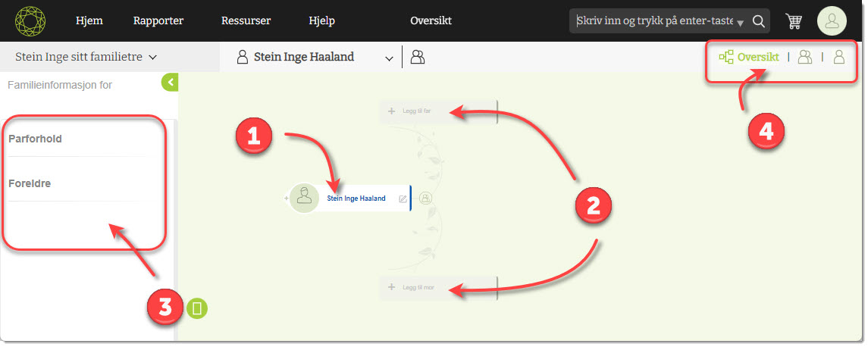Image resolution: width=868 pixels, height=347 pixels.
Task: Open the Rapporter menu
Action: (x=158, y=21)
